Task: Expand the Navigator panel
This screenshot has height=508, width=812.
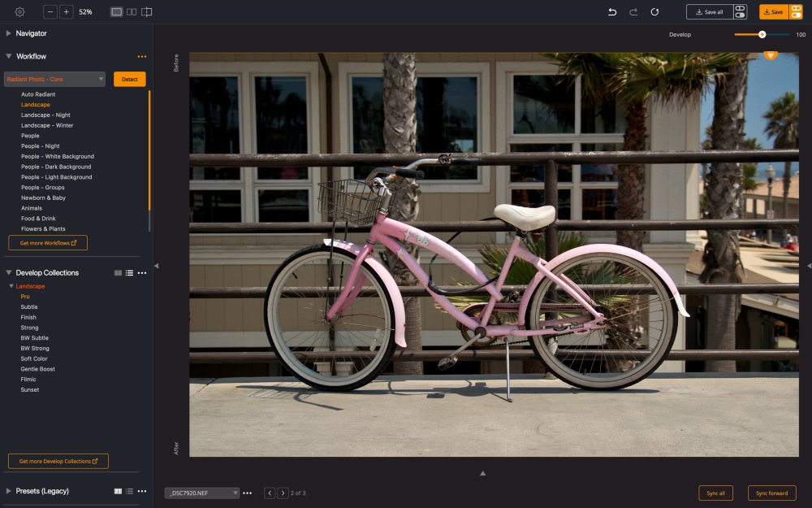Action: [x=8, y=33]
